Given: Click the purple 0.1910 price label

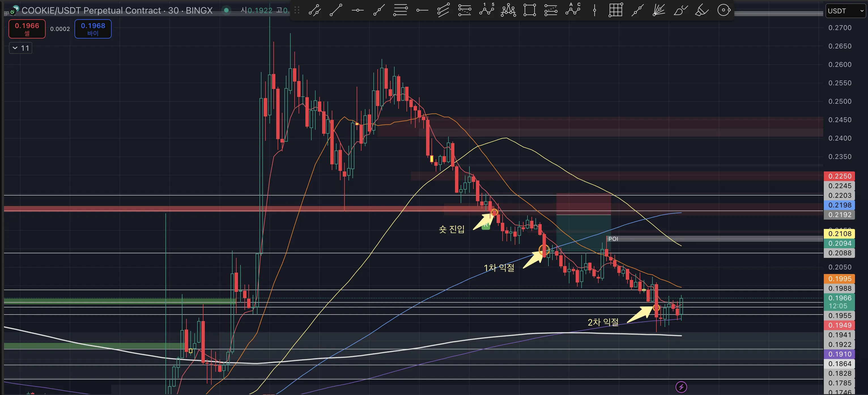Looking at the screenshot, I should pos(839,354).
